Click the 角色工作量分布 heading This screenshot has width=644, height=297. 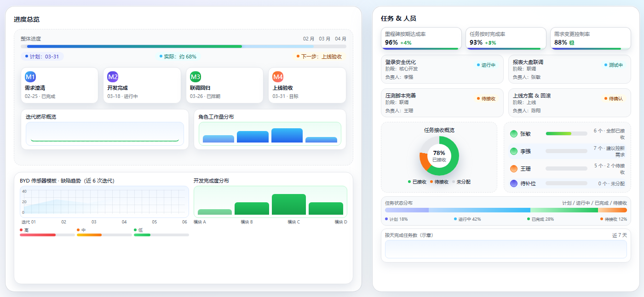point(216,117)
